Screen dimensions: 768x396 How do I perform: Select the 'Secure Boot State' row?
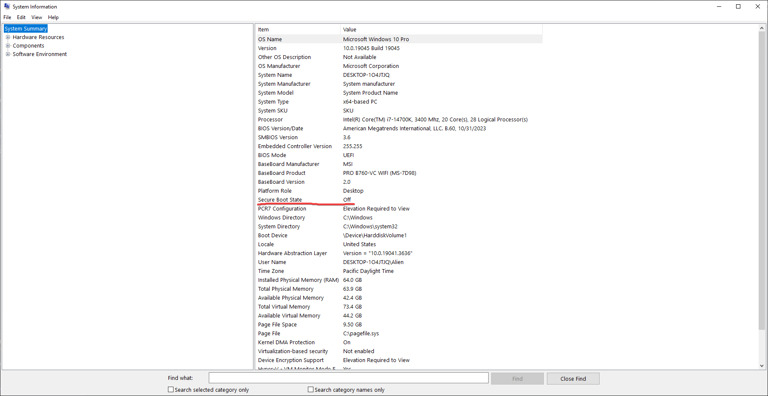(x=399, y=199)
